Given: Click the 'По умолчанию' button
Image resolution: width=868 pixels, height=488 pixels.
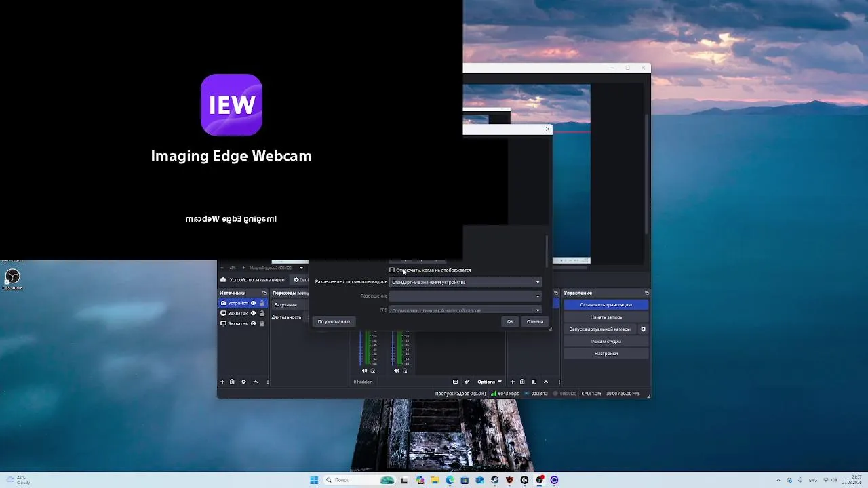Looking at the screenshot, I should (334, 321).
